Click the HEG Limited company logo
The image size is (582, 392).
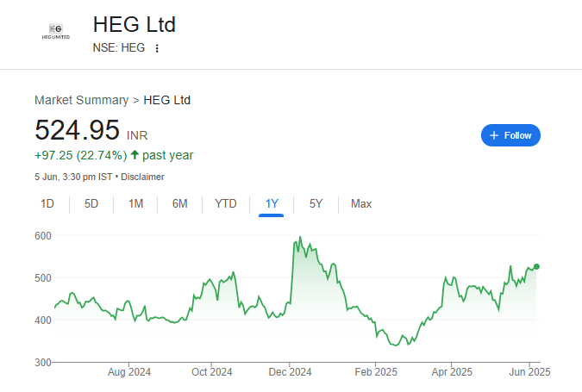pos(56,32)
